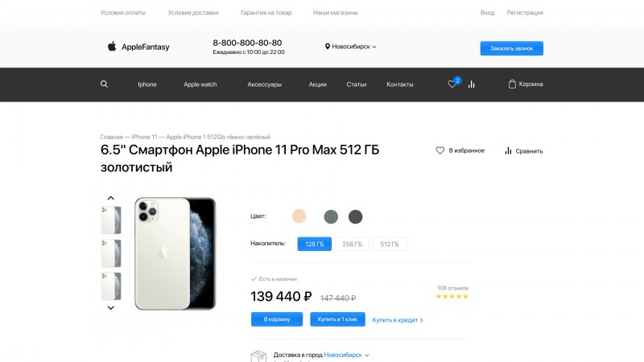Click the Apple logo icon
This screenshot has height=362, width=644.
click(112, 47)
